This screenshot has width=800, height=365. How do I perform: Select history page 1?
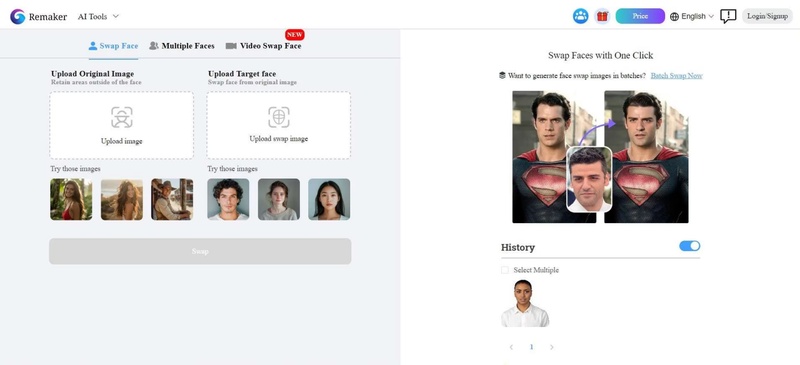531,347
